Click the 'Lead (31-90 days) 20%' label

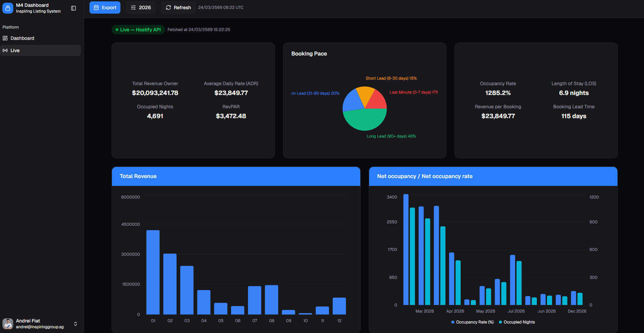click(315, 93)
